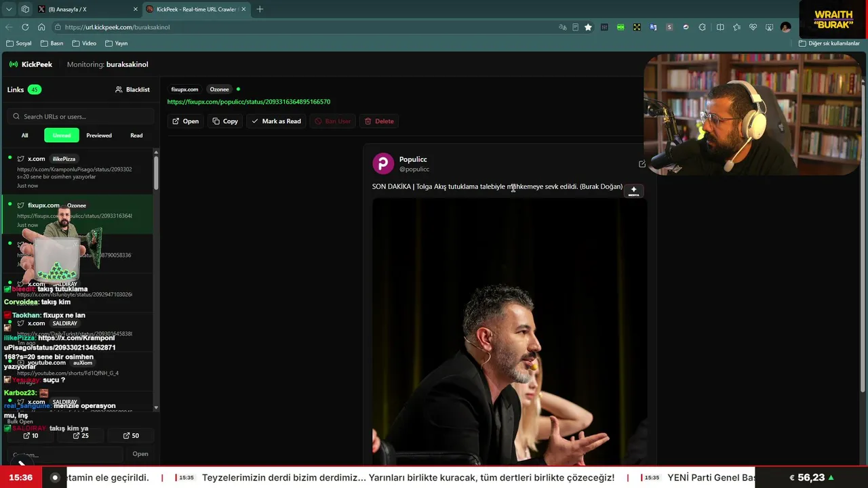This screenshot has height=488, width=868.
Task: Close the Anasayfa / X tab
Action: point(135,9)
